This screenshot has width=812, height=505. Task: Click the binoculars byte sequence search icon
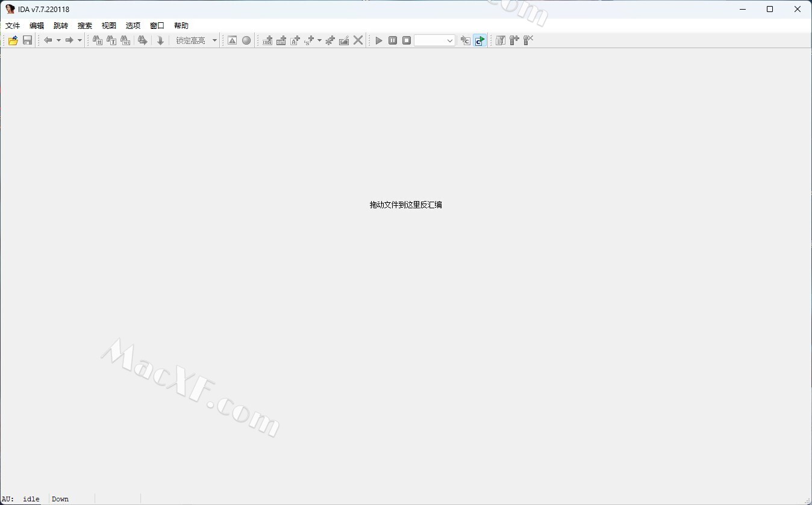[125, 40]
